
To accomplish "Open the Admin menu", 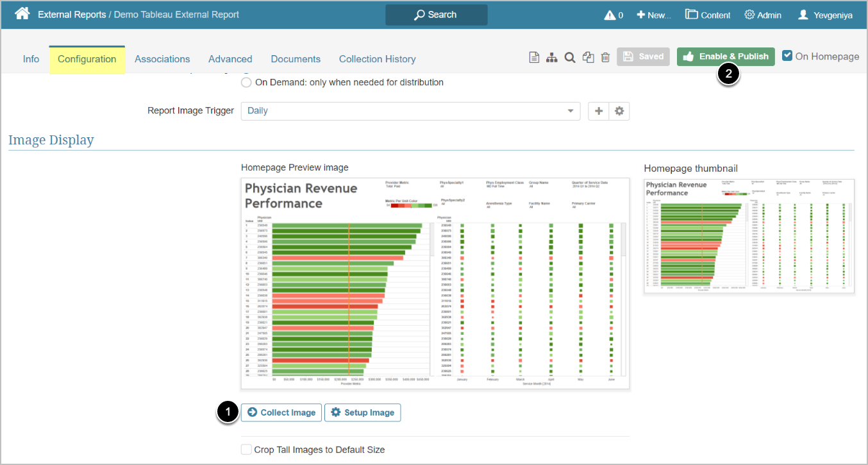I will click(x=762, y=15).
